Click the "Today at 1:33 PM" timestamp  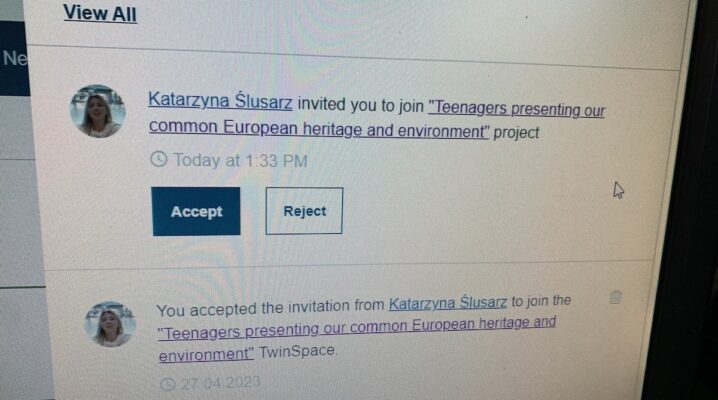pyautogui.click(x=240, y=161)
